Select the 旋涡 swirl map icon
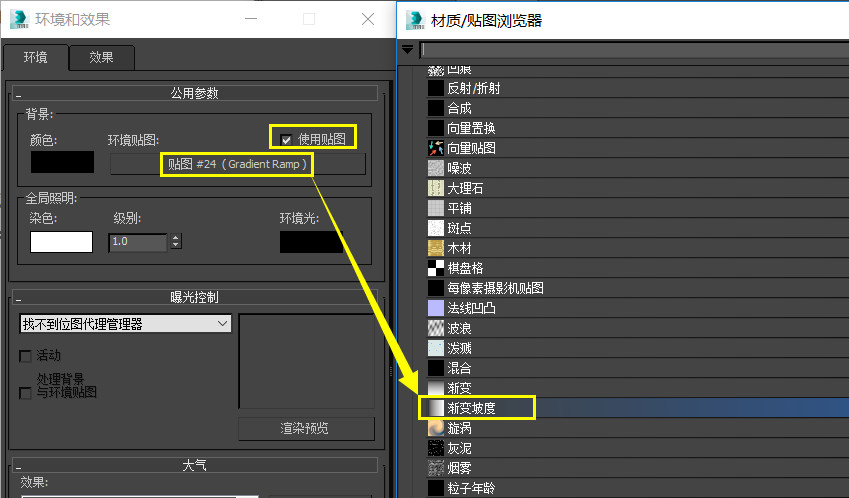 pyautogui.click(x=436, y=428)
